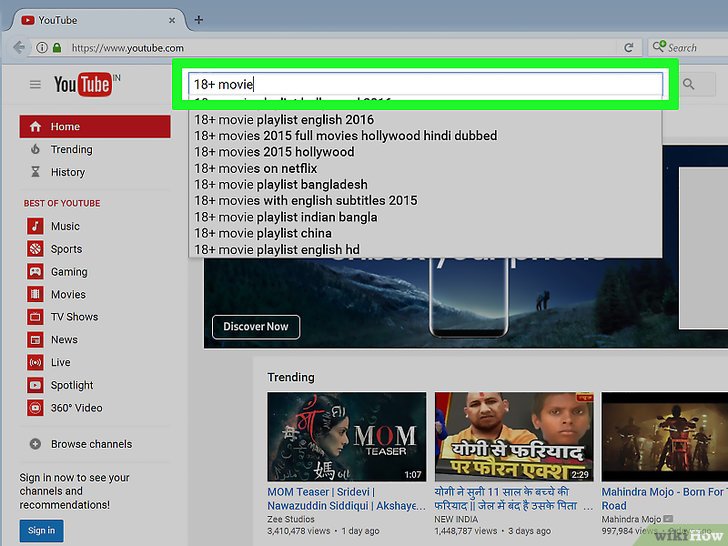The width and height of the screenshot is (728, 546).
Task: Switch to the YouTube browser tab
Action: [x=90, y=20]
